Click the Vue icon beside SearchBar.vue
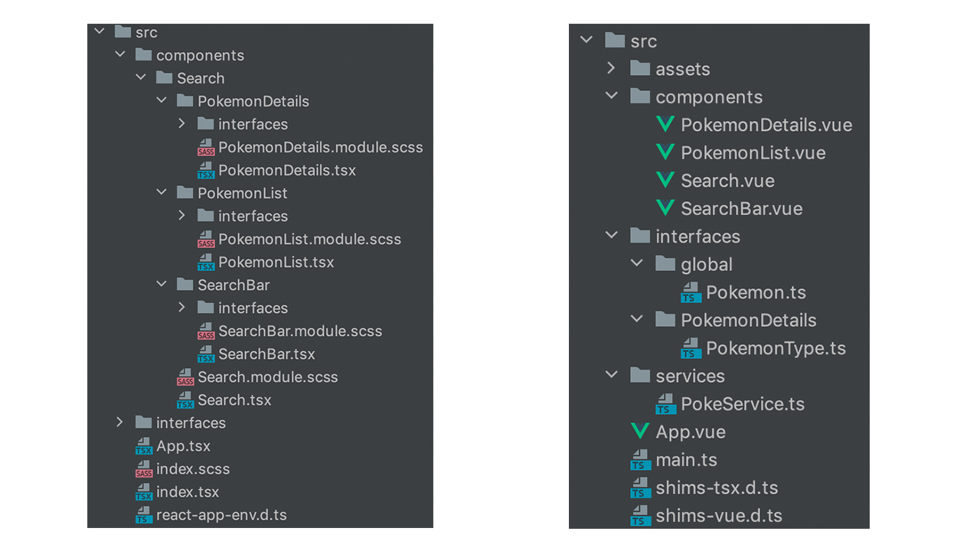 tap(665, 208)
